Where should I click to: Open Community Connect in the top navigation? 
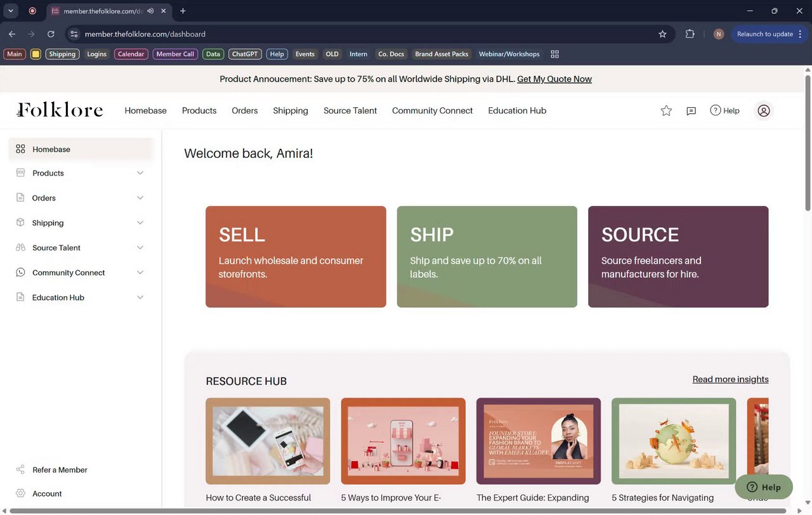click(432, 110)
